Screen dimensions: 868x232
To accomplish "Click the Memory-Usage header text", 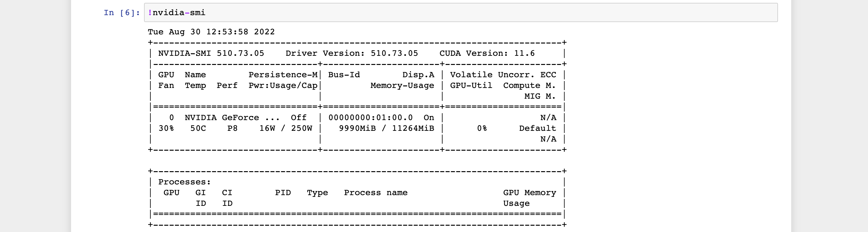I will tap(402, 86).
